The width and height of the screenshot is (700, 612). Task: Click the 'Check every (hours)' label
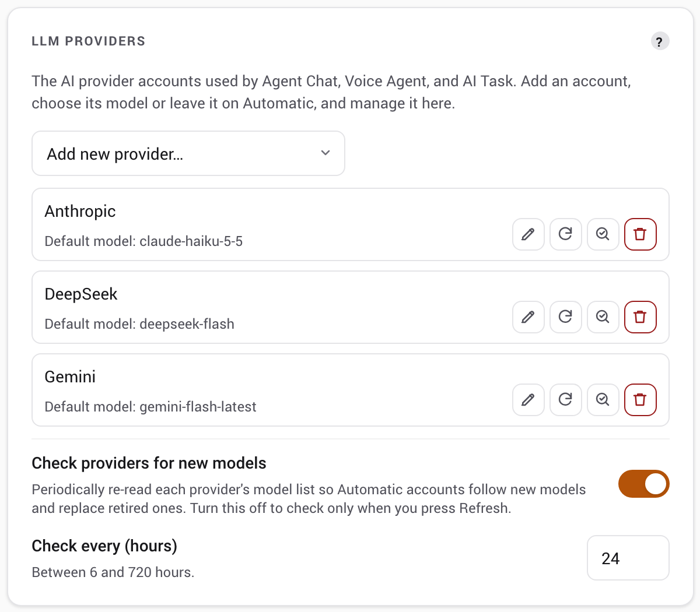104,546
